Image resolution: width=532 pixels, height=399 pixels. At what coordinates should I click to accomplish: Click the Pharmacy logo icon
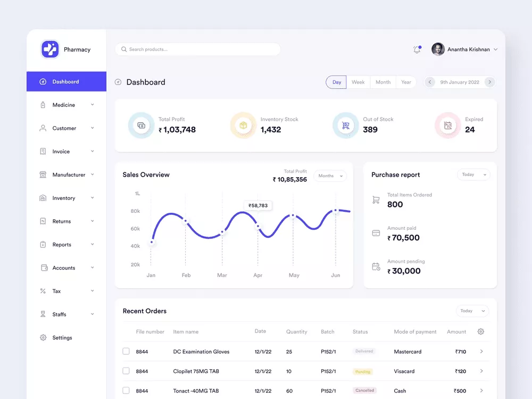(x=50, y=49)
